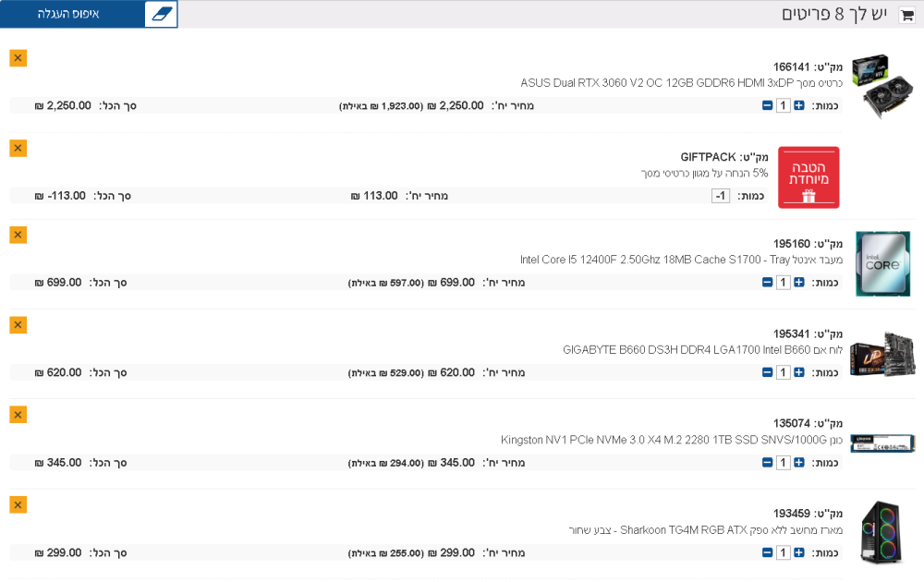The width and height of the screenshot is (924, 582).
Task: Click the 597.00 Eilat price text
Action: (x=386, y=283)
